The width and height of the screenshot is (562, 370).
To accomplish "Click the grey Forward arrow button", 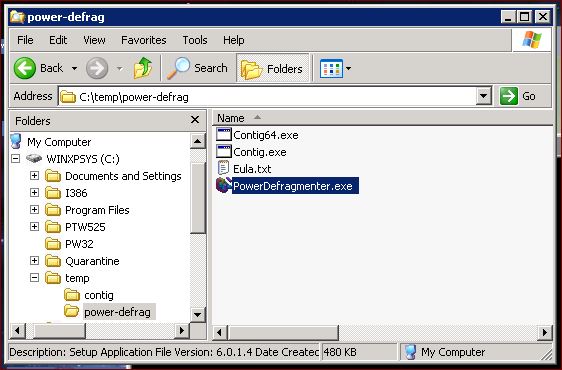I will [97, 68].
